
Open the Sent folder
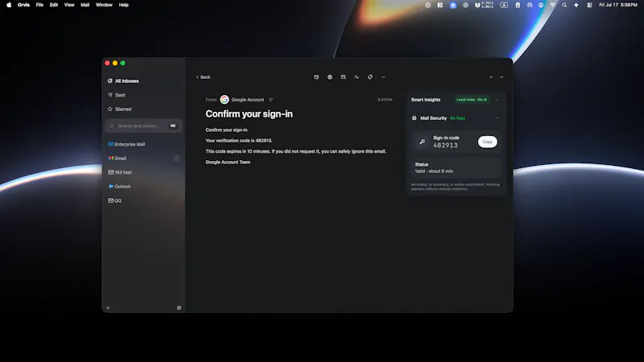(143, 95)
